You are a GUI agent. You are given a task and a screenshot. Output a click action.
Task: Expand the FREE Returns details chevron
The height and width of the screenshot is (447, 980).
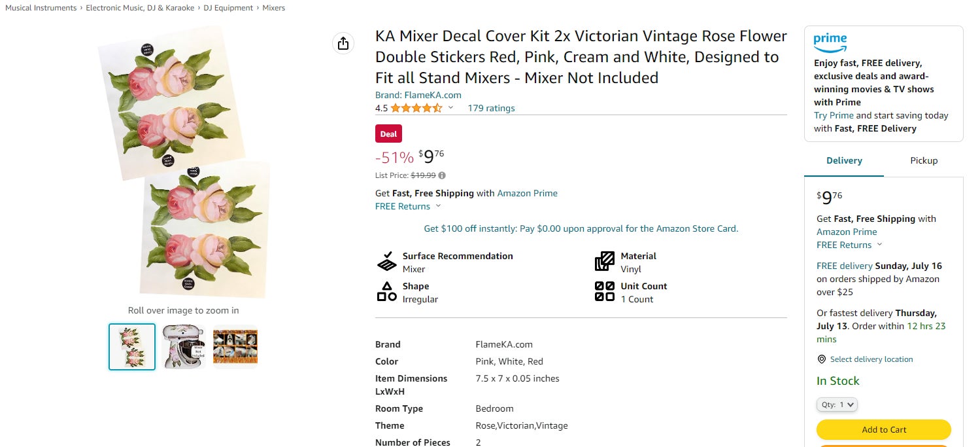point(438,206)
